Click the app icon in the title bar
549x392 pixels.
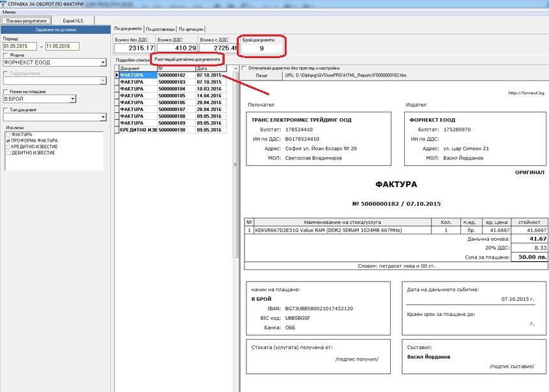click(3, 4)
